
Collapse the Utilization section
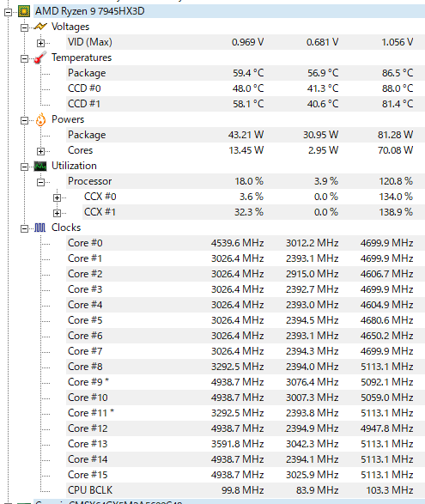24,167
